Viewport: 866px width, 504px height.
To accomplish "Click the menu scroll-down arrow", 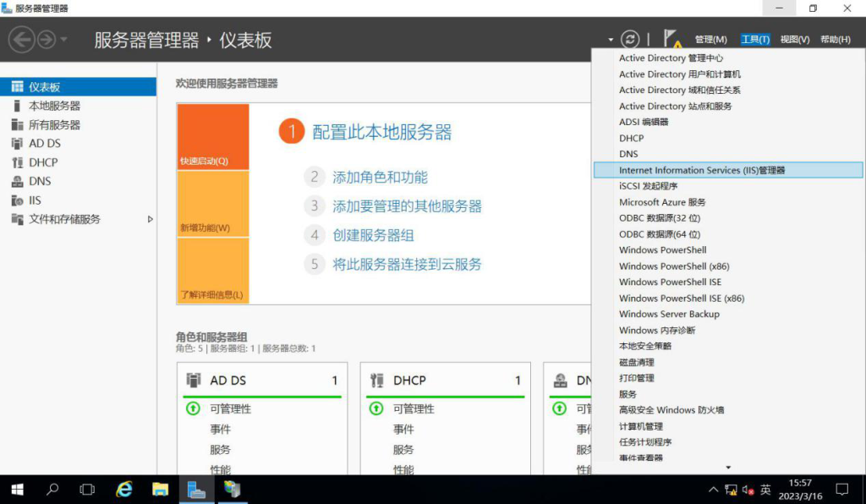I will pyautogui.click(x=728, y=468).
